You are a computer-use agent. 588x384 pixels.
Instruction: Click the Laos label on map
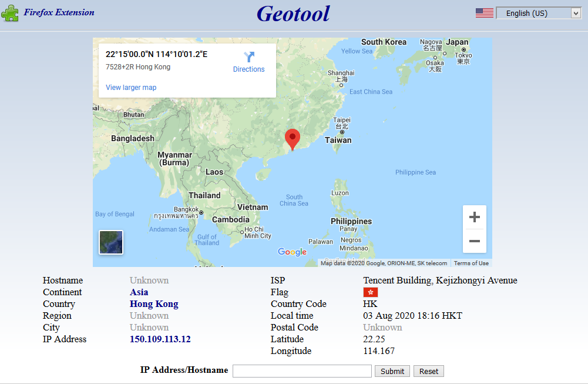214,172
